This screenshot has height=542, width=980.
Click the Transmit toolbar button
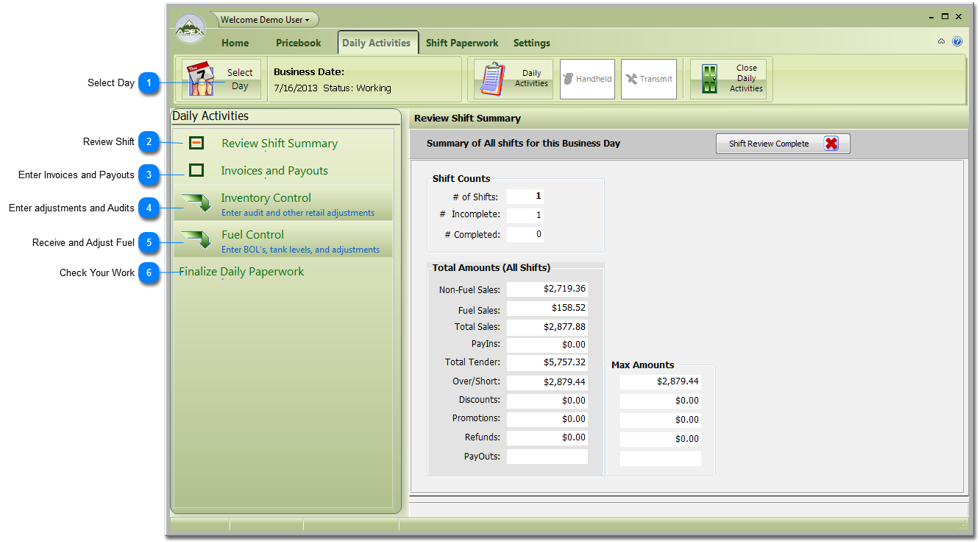click(x=648, y=80)
